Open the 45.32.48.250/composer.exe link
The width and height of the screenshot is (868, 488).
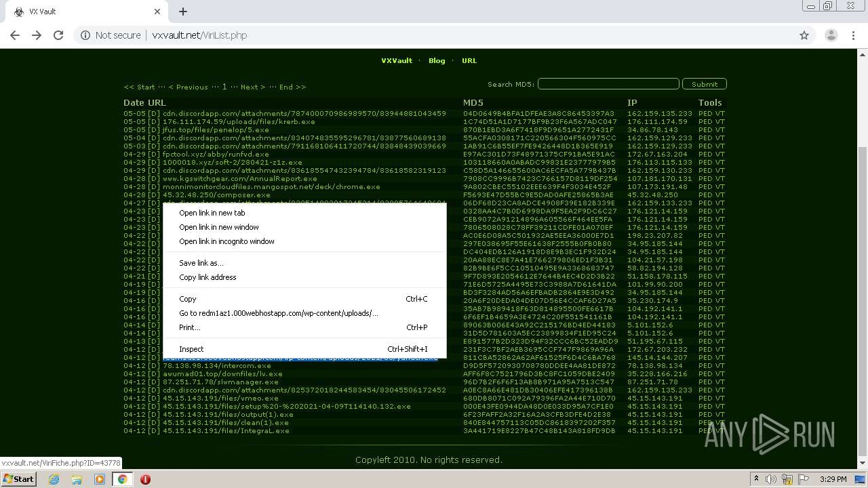[x=216, y=195]
